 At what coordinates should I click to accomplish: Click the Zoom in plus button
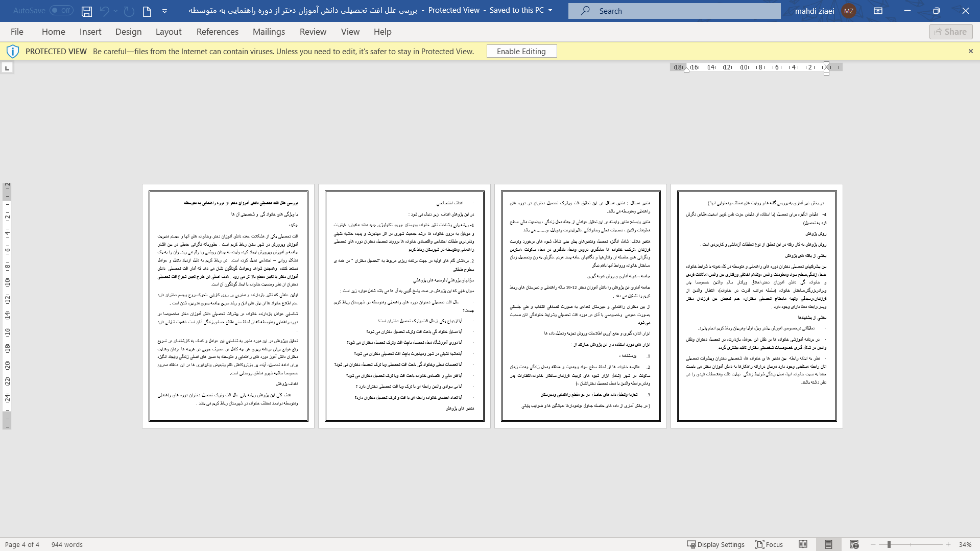[948, 544]
